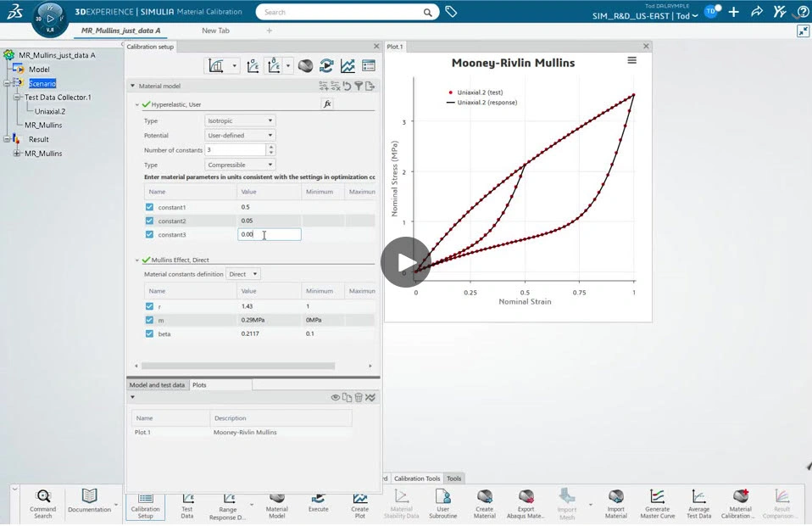Select the Model and test data tab
The width and height of the screenshot is (812, 526).
[x=157, y=385]
